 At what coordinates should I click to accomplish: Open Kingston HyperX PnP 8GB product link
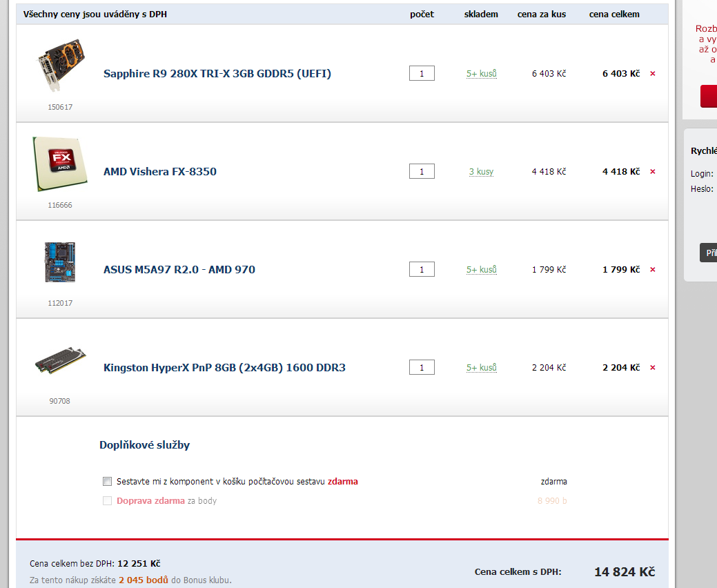pyautogui.click(x=224, y=368)
